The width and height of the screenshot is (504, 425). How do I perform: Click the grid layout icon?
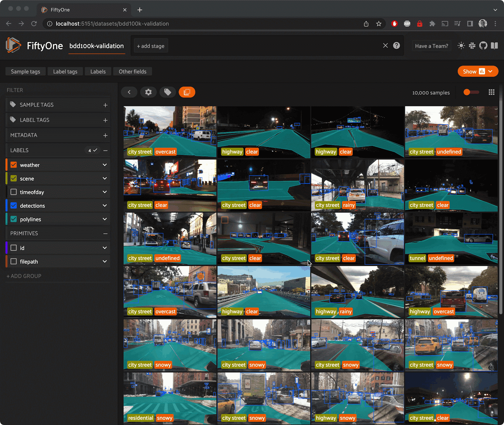pos(491,92)
